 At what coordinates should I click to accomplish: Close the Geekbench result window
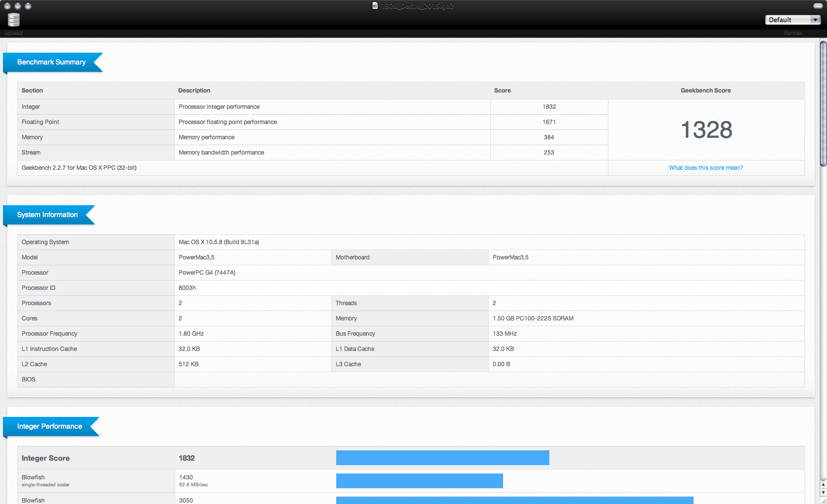(x=7, y=6)
